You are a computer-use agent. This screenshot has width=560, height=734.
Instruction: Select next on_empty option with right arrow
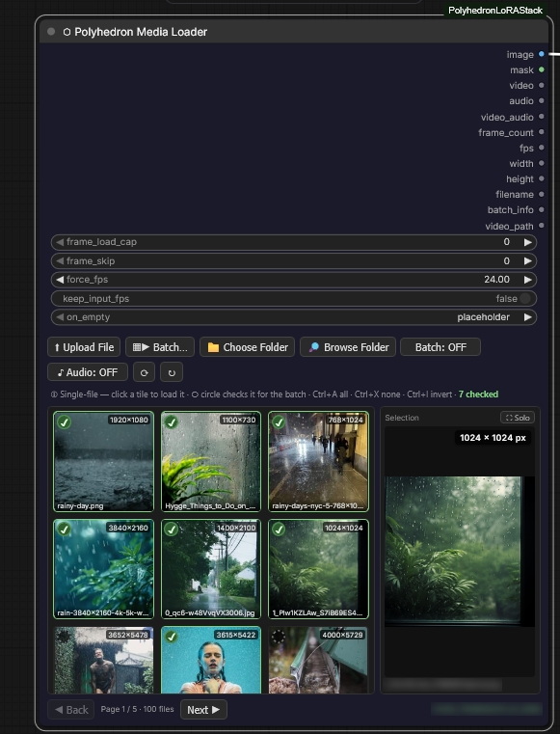[528, 317]
